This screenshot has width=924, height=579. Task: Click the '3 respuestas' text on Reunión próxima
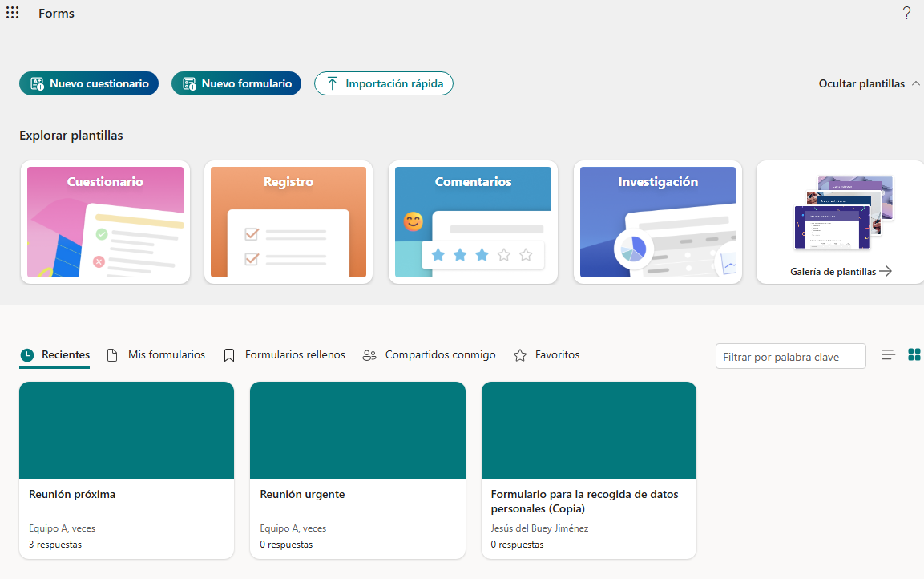pyautogui.click(x=55, y=545)
